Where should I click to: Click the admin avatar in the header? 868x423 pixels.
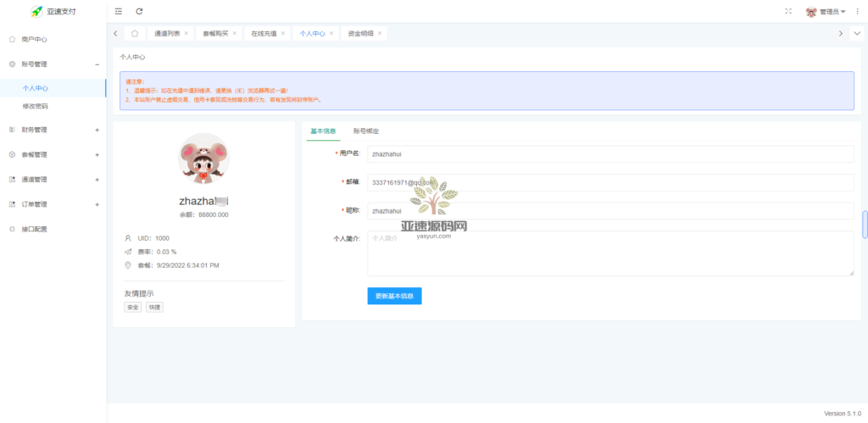811,11
